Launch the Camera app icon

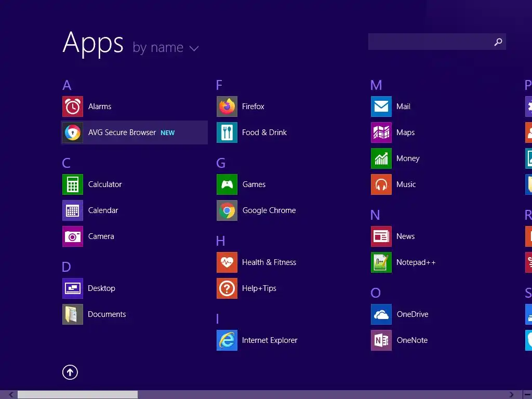73,236
